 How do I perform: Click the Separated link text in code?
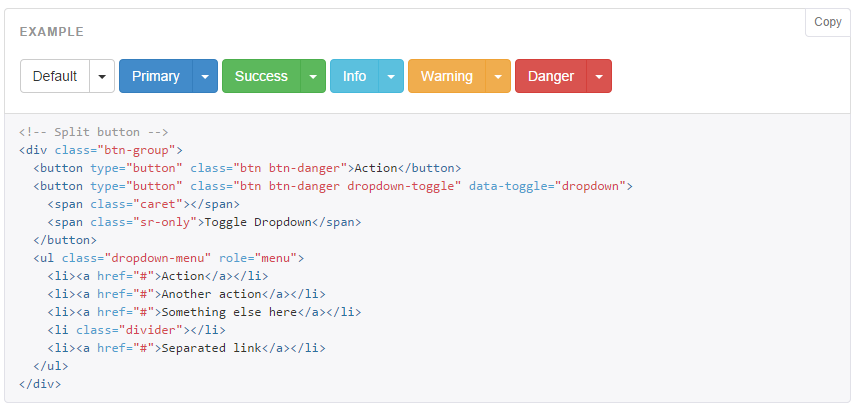pos(212,348)
